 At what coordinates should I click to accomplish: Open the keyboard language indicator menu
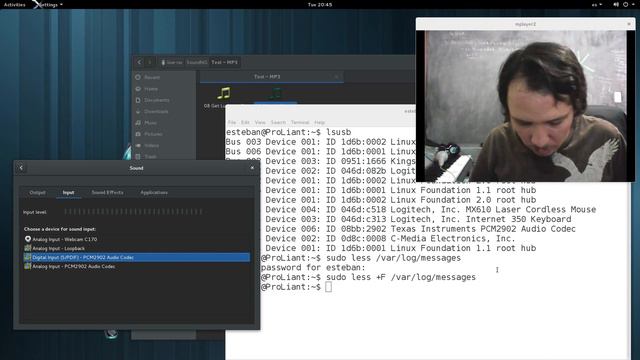tap(596, 4)
